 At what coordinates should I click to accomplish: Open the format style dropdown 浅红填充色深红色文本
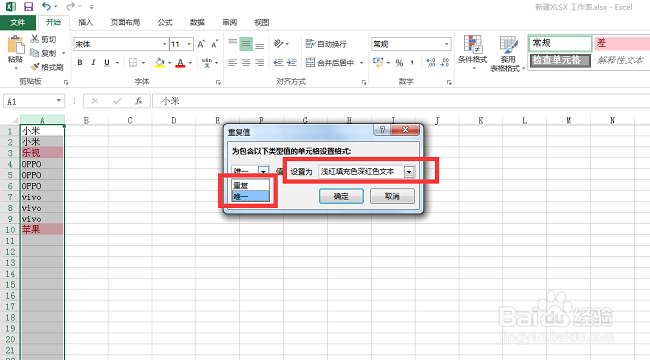(x=409, y=171)
